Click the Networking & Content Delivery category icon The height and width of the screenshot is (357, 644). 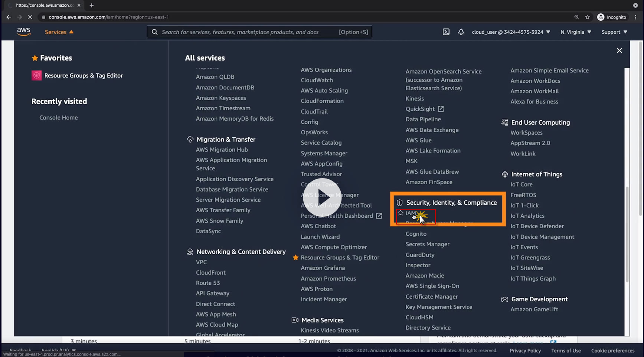pos(190,252)
